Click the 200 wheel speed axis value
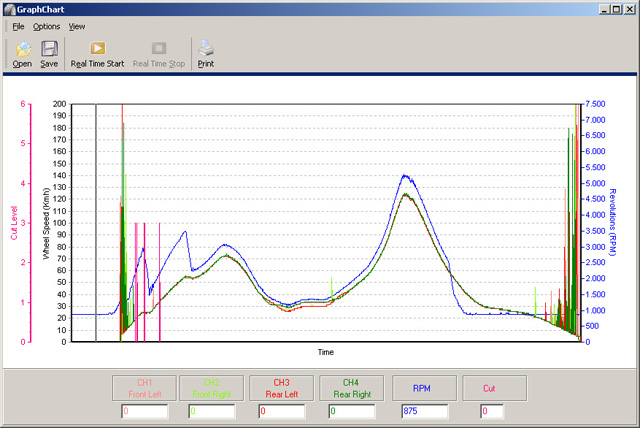The width and height of the screenshot is (640, 428). point(60,104)
